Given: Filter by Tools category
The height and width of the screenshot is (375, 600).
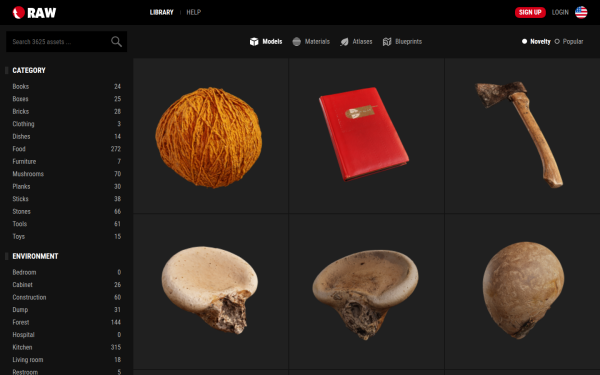Looking at the screenshot, I should click(x=67, y=224).
